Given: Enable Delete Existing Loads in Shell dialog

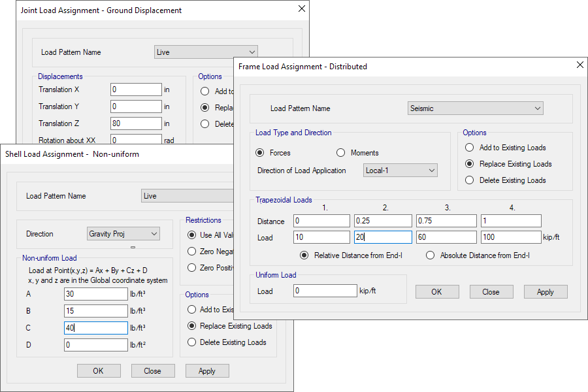Looking at the screenshot, I should pos(192,342).
